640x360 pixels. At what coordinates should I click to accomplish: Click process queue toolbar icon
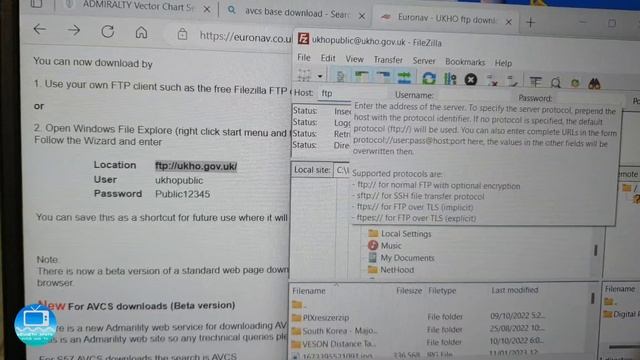[x=450, y=78]
